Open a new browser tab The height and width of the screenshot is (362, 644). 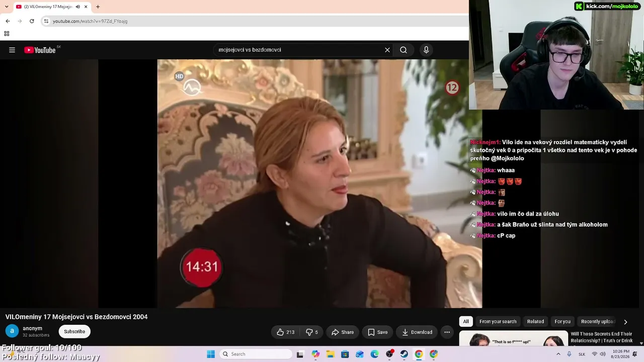pyautogui.click(x=98, y=7)
